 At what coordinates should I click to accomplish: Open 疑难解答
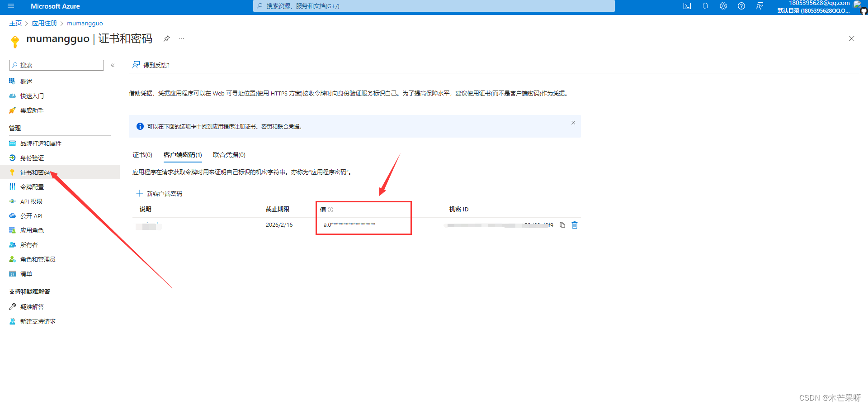coord(32,307)
